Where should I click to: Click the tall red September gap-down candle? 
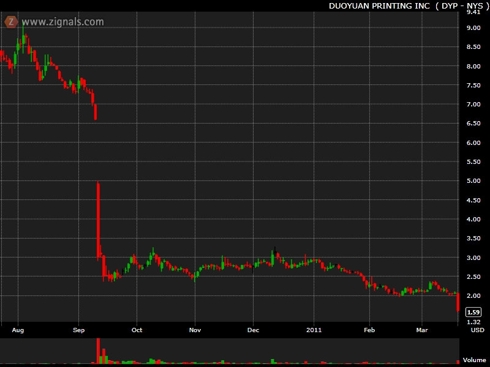[x=98, y=220]
